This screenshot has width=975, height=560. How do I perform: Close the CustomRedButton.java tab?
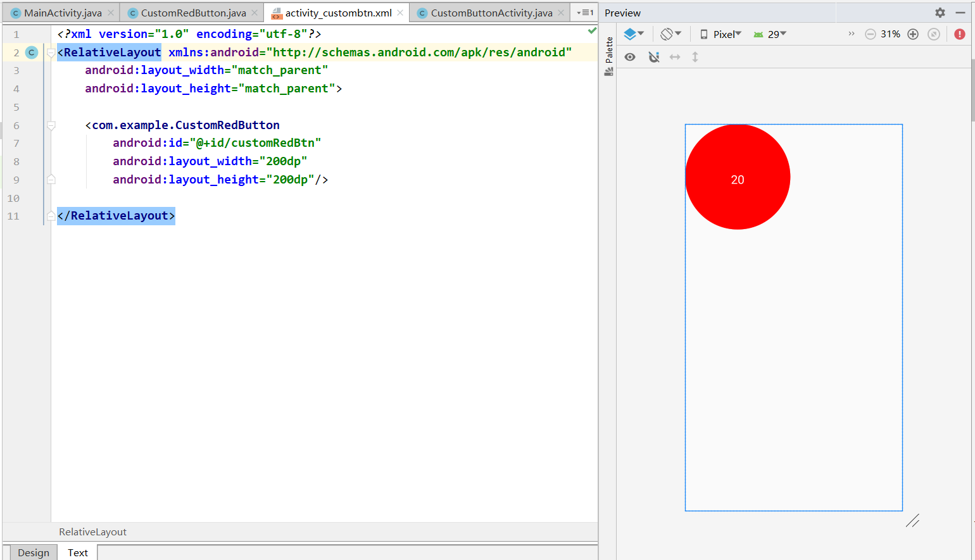pos(255,13)
